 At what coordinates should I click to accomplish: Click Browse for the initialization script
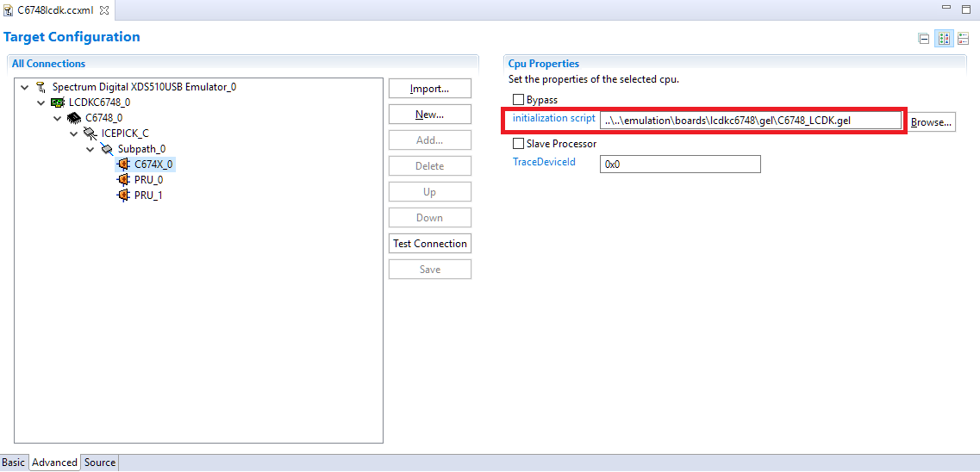(931, 122)
